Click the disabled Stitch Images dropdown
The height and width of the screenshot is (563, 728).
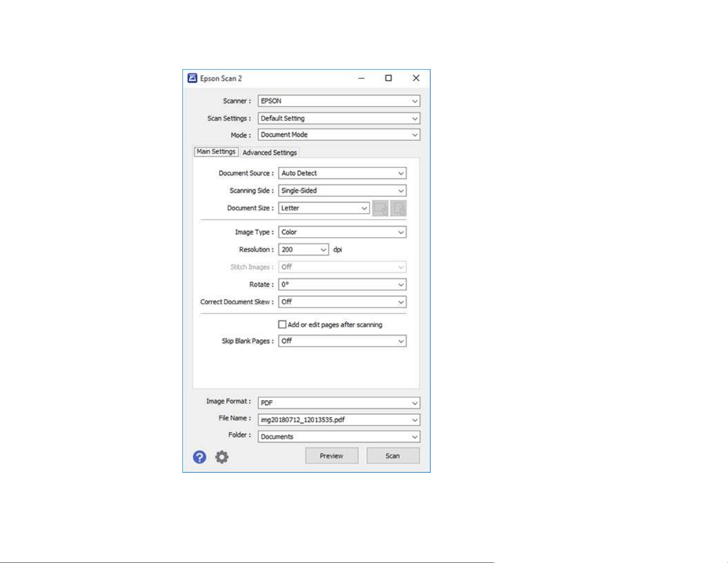(x=342, y=267)
